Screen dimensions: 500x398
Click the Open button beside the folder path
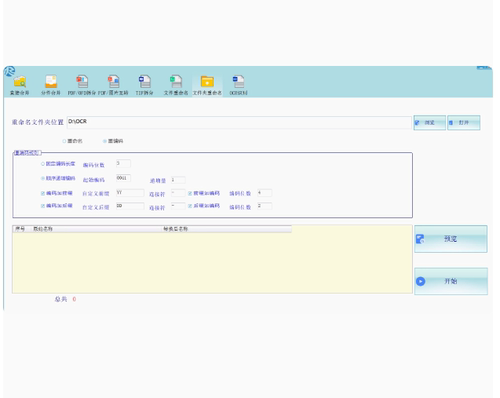464,123
